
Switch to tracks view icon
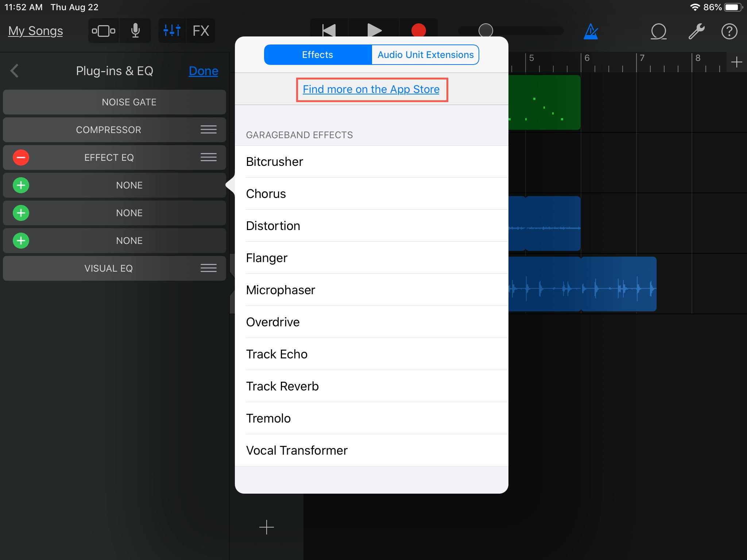[104, 31]
